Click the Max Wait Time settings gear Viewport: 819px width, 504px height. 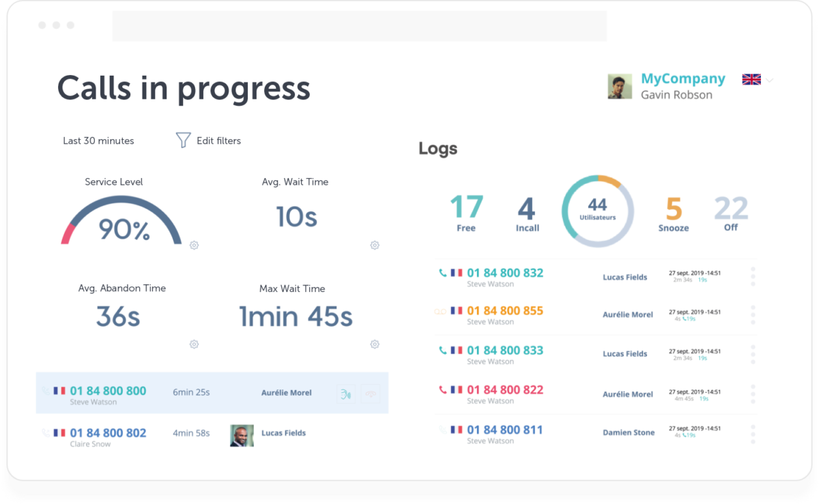coord(375,344)
